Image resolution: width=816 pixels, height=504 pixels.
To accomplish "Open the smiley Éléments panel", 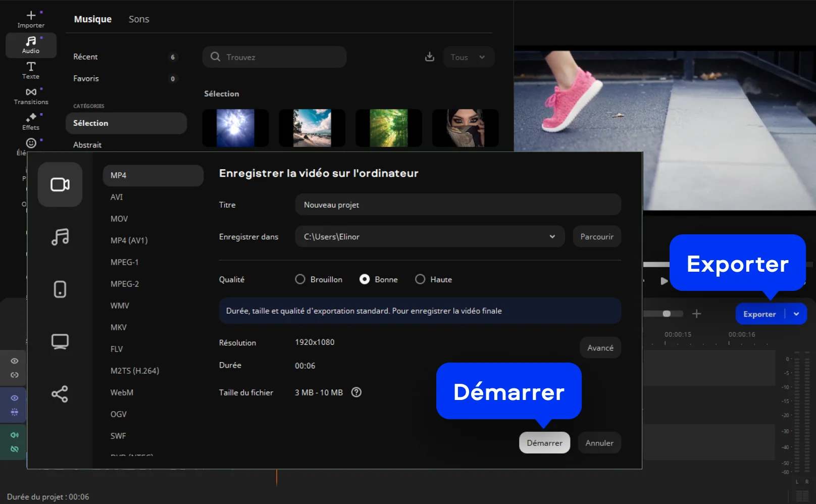I will 31,143.
